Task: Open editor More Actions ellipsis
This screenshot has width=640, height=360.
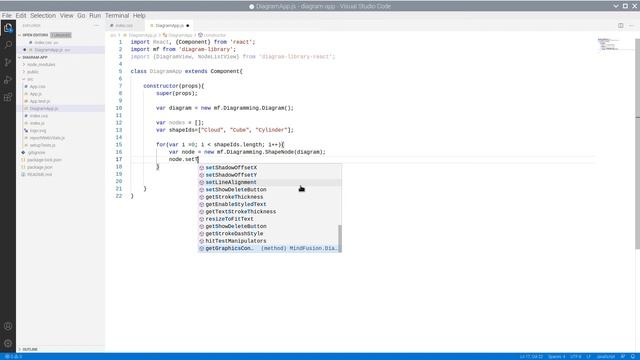Action: click(x=631, y=25)
